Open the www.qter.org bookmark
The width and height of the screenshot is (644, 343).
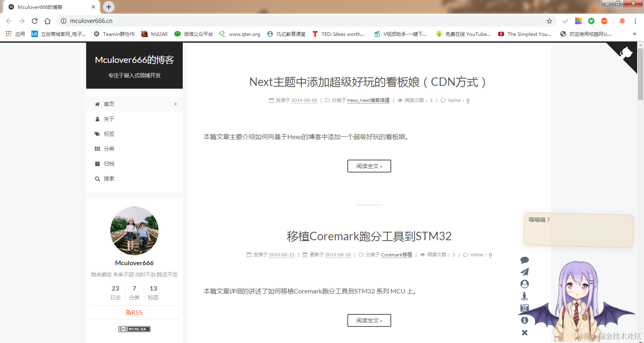pyautogui.click(x=240, y=34)
